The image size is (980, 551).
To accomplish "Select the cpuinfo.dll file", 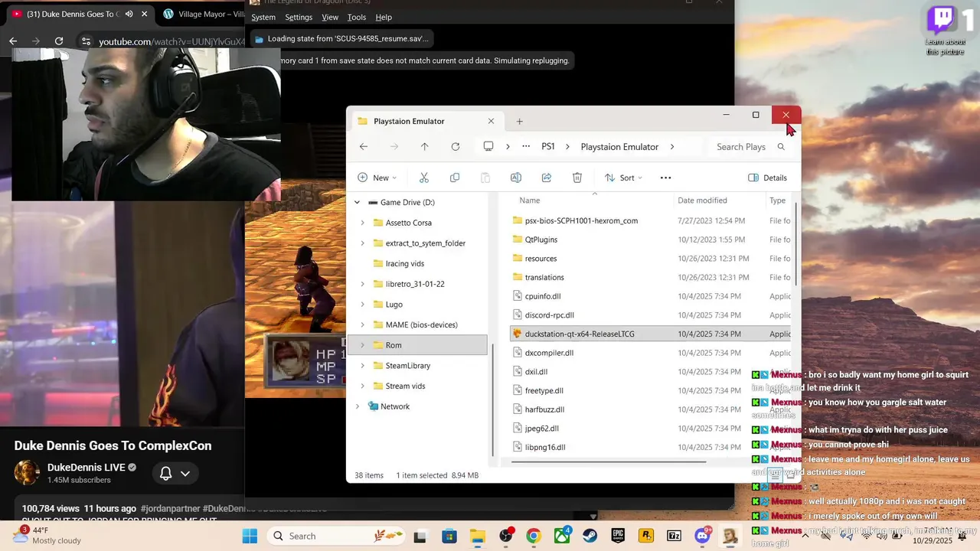I will coord(543,296).
